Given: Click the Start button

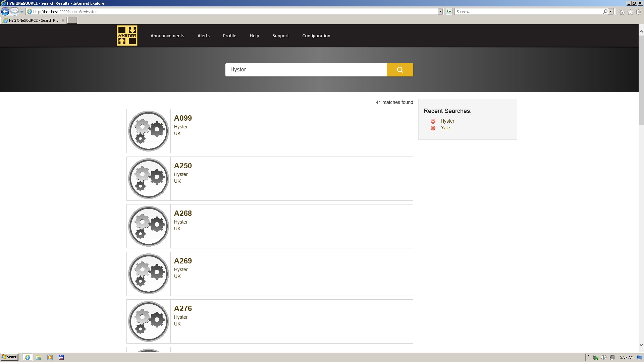Looking at the screenshot, I should coord(9,357).
